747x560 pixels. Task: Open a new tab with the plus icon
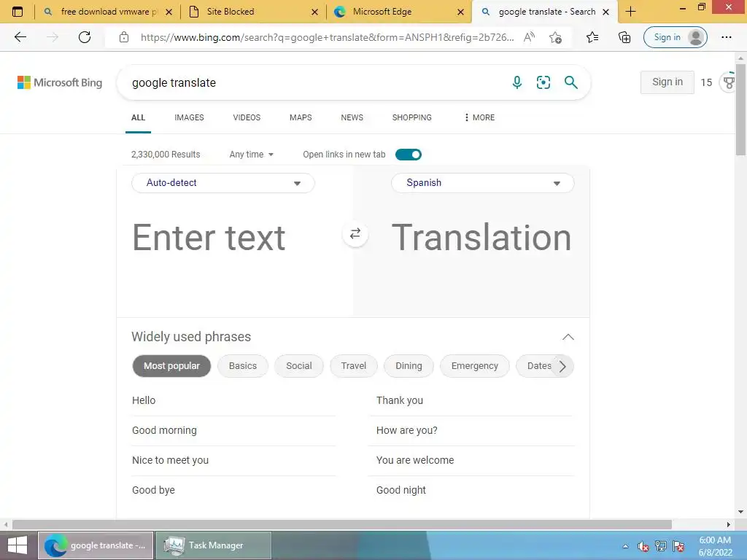click(630, 12)
